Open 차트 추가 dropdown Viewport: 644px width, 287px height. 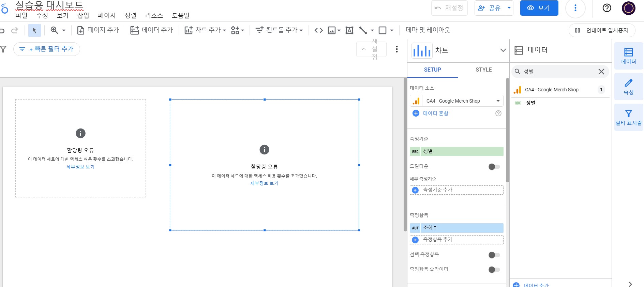point(205,30)
